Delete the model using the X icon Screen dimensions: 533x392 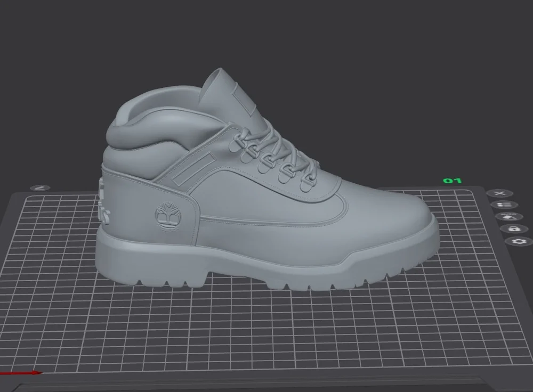coord(499,193)
